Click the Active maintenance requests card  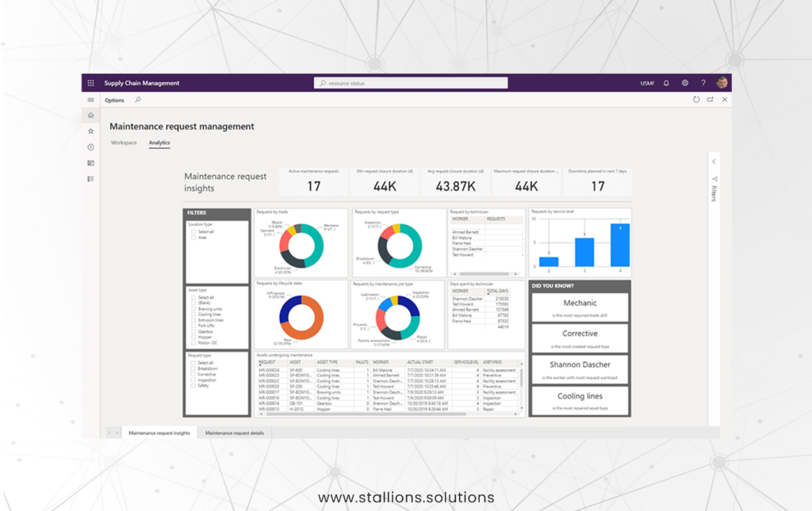click(x=314, y=181)
